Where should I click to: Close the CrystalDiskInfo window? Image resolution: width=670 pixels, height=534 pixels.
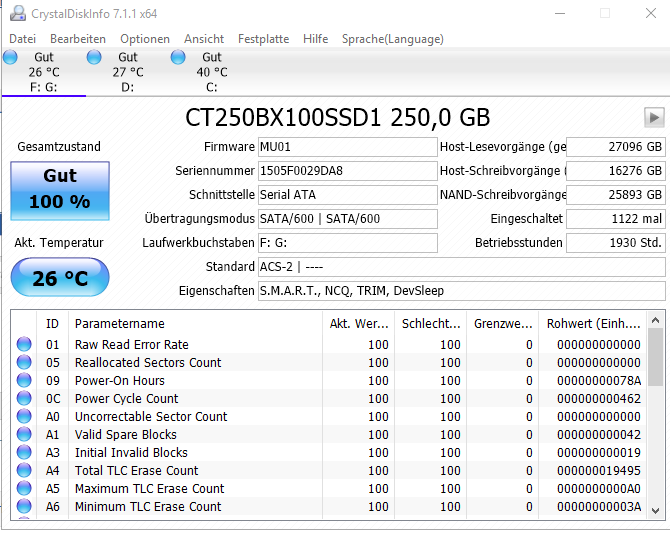(651, 13)
